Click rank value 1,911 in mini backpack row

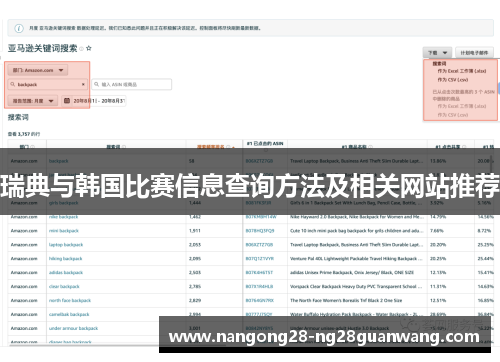coord(195,231)
